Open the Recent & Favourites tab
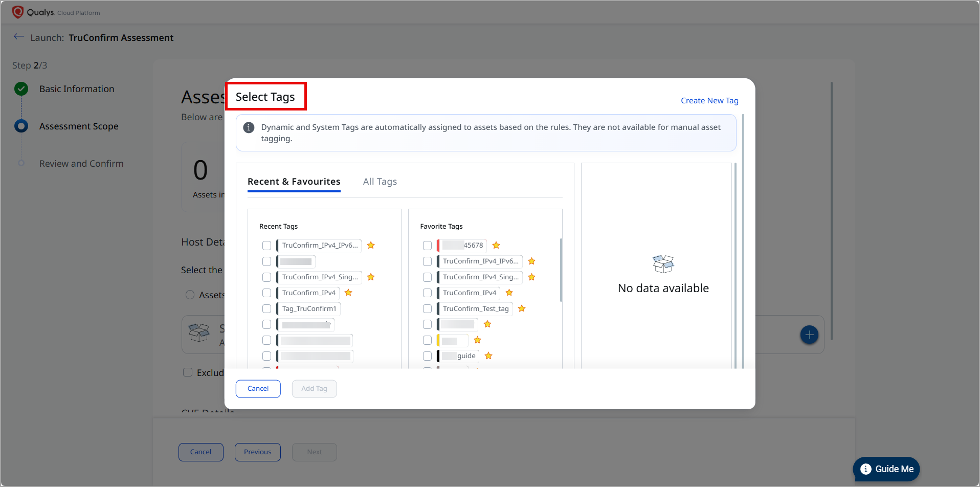Viewport: 980px width, 487px height. [x=294, y=182]
